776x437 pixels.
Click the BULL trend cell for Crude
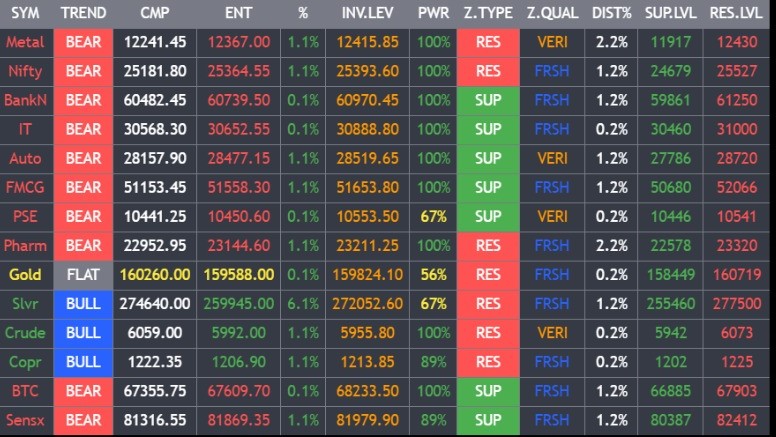(83, 332)
